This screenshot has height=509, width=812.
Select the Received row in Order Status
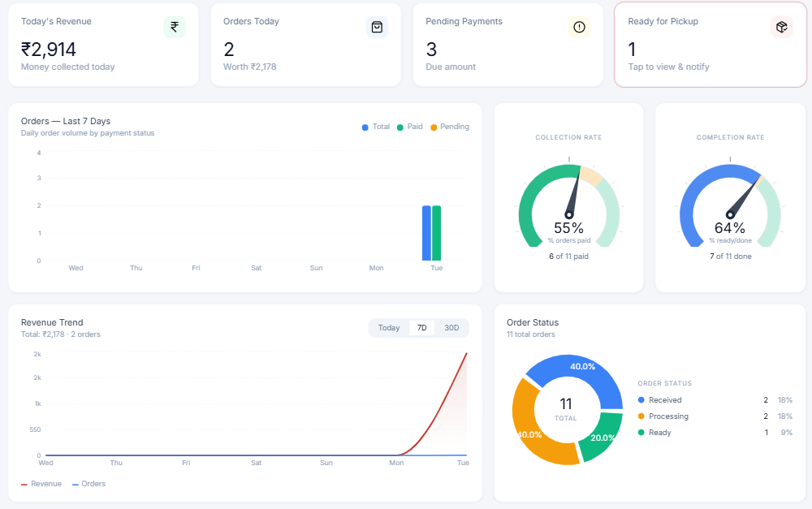pyautogui.click(x=715, y=399)
